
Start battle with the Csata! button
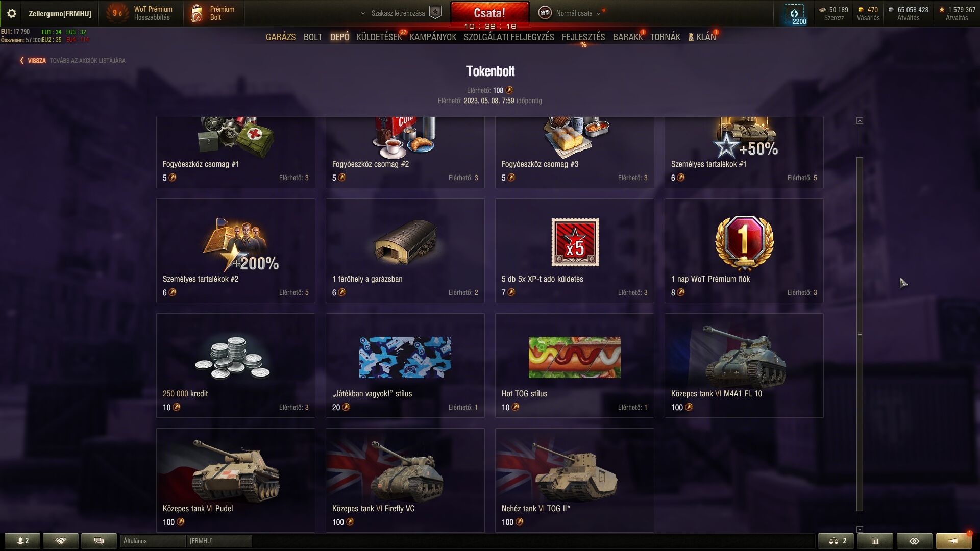coord(489,14)
